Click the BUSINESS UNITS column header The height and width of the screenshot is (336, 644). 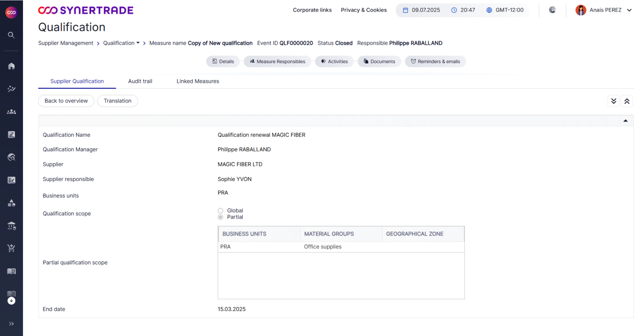coord(259,234)
